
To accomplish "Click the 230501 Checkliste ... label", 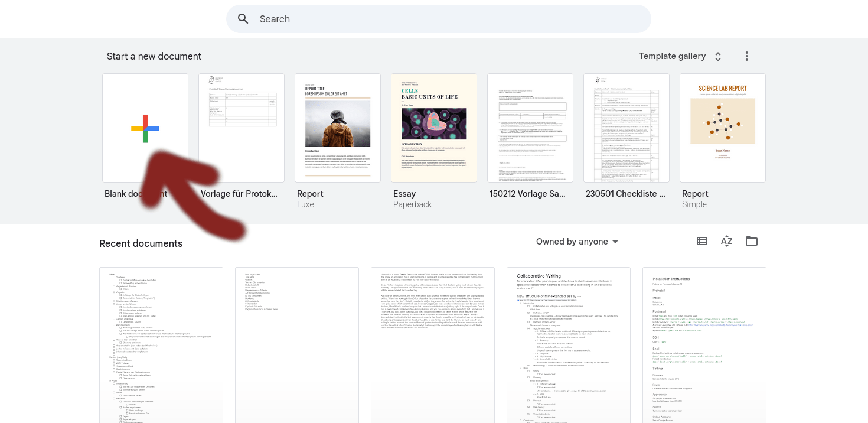I will click(625, 194).
